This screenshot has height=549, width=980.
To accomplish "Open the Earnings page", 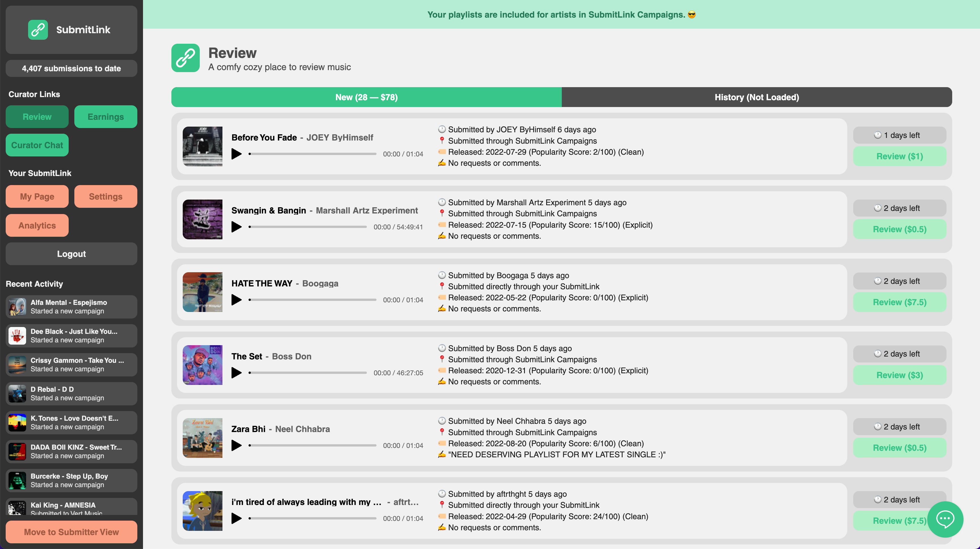I will [x=106, y=117].
